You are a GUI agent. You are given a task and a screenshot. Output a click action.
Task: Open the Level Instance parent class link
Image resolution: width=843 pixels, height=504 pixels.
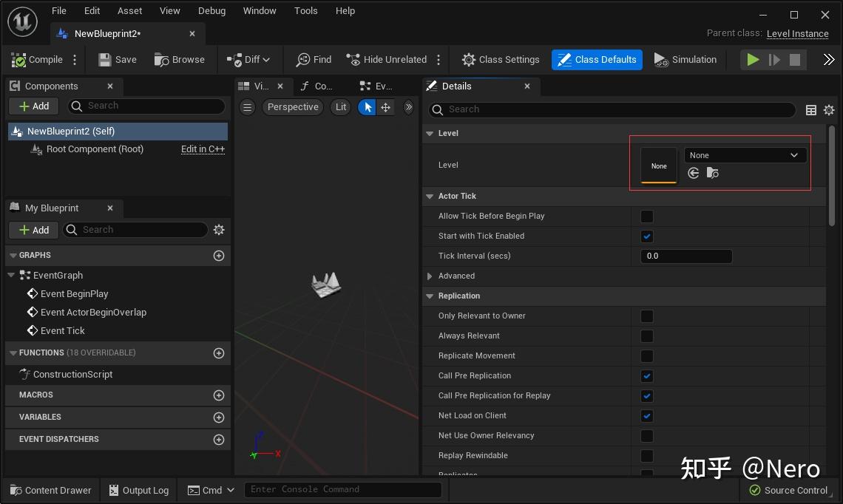[x=797, y=34]
